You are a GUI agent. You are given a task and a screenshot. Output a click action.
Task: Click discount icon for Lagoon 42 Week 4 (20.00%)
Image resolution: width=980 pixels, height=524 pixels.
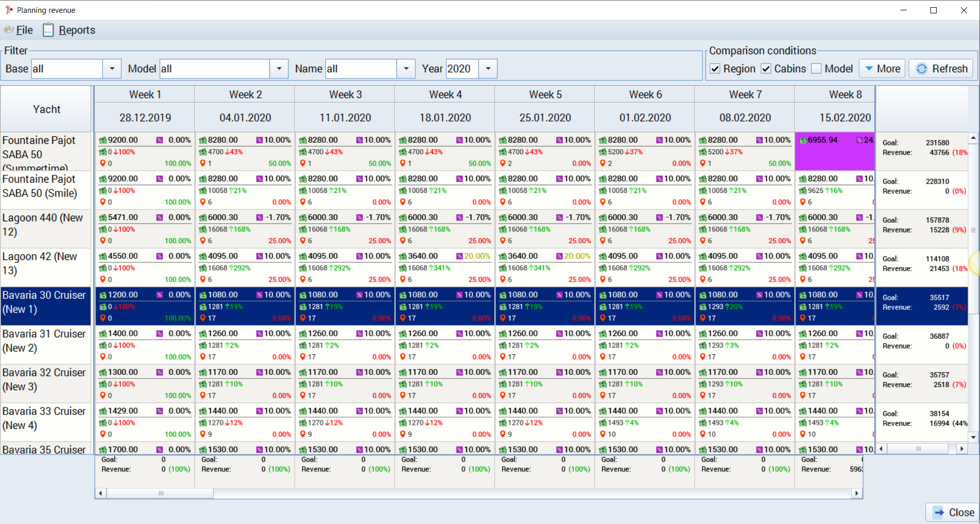[x=459, y=256]
